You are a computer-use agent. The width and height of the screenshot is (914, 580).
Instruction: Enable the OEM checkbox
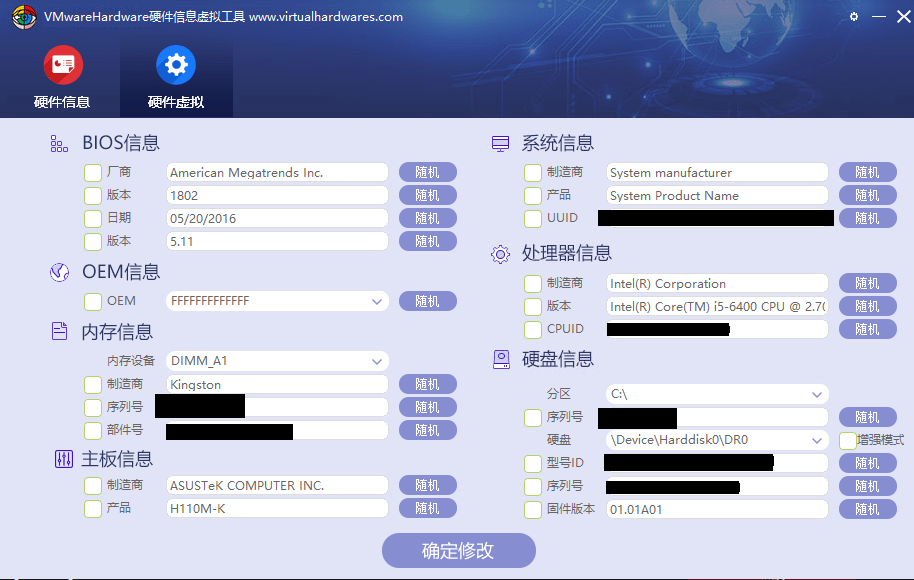click(x=93, y=302)
